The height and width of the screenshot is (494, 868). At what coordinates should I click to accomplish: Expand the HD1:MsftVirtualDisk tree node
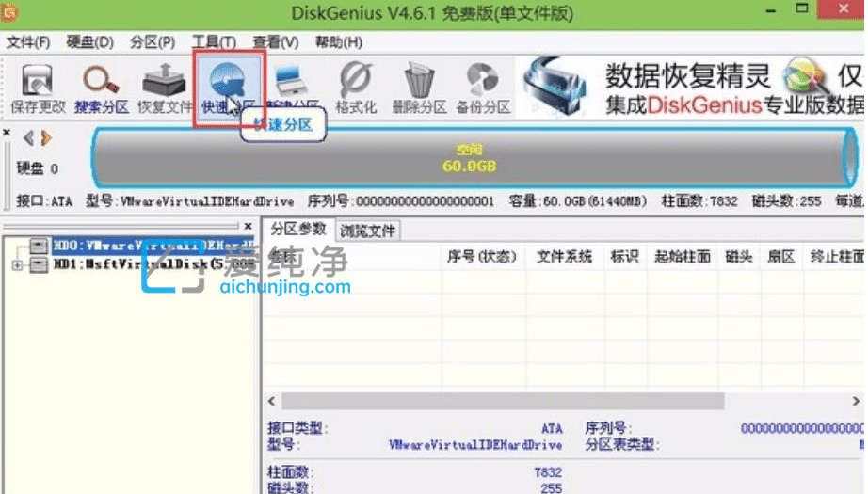coord(17,265)
